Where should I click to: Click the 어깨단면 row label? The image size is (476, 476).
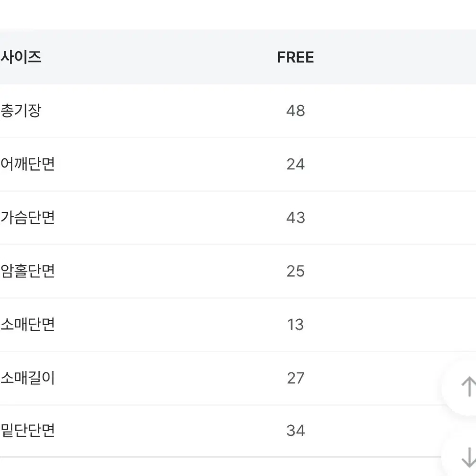pos(27,164)
